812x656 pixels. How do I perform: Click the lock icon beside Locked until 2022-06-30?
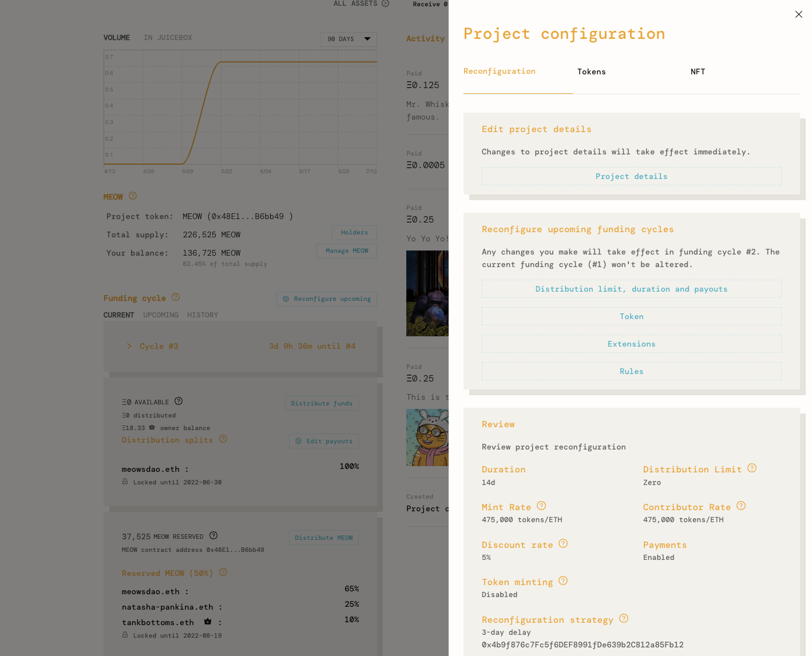tap(125, 482)
